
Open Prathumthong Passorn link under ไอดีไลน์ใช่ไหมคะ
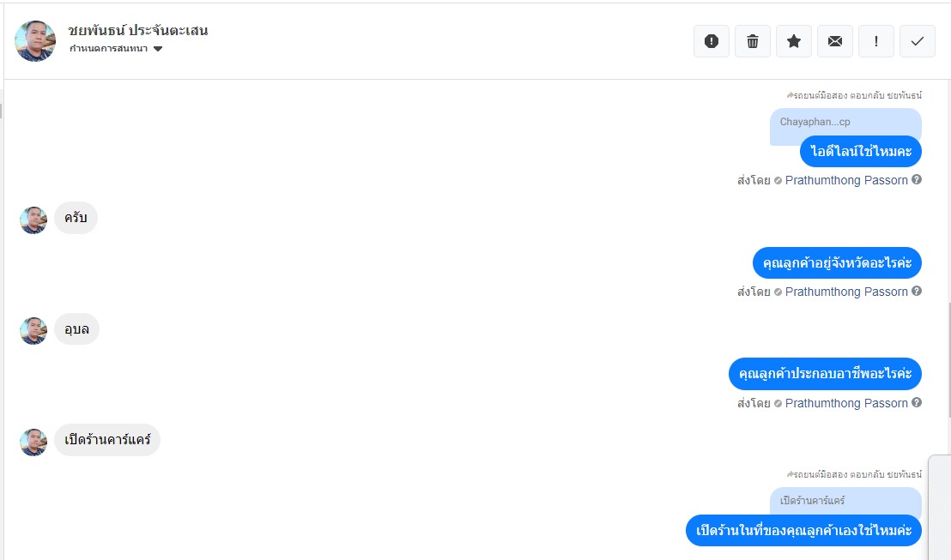(846, 180)
